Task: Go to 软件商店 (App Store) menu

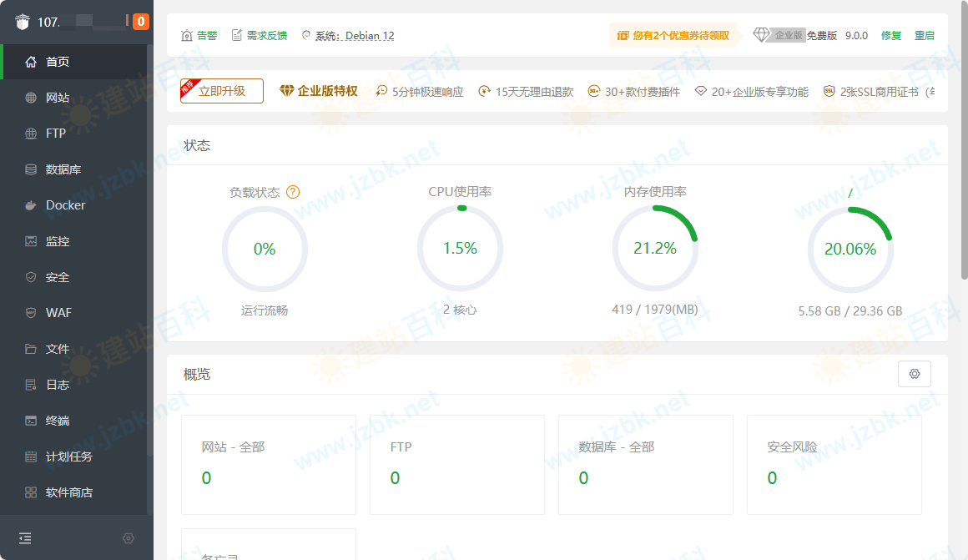Action: click(x=68, y=492)
